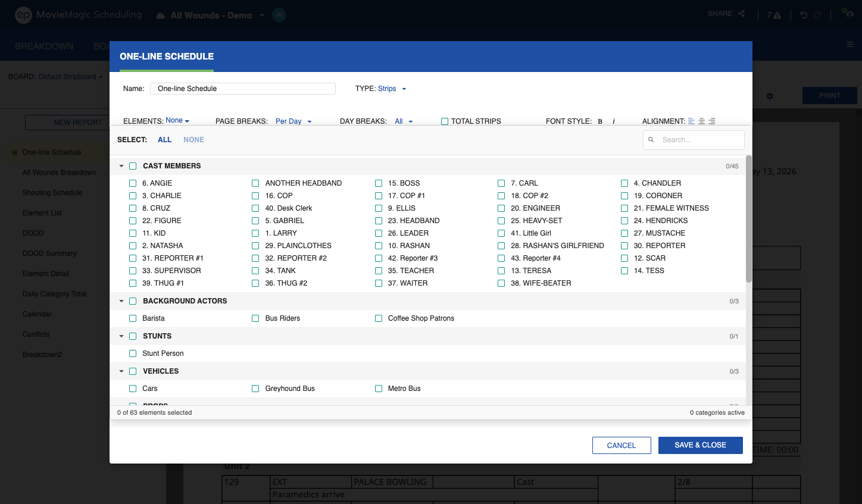This screenshot has width=862, height=504.
Task: Click the Bold font style icon
Action: point(600,121)
